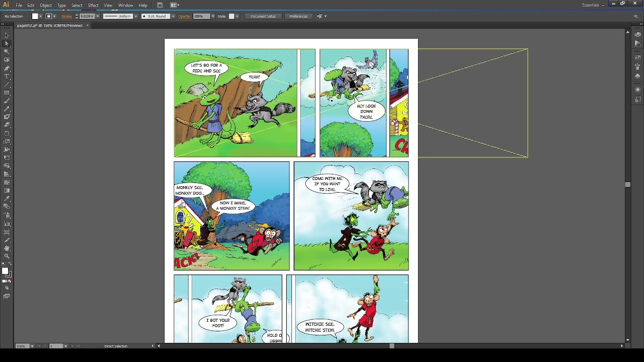Screen dimensions: 644x362
Task: Select the Zoom tool
Action: [7, 256]
